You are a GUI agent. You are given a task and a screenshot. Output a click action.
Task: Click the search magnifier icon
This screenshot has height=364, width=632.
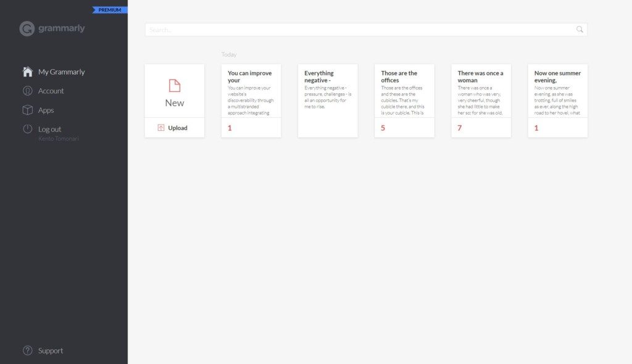point(580,30)
